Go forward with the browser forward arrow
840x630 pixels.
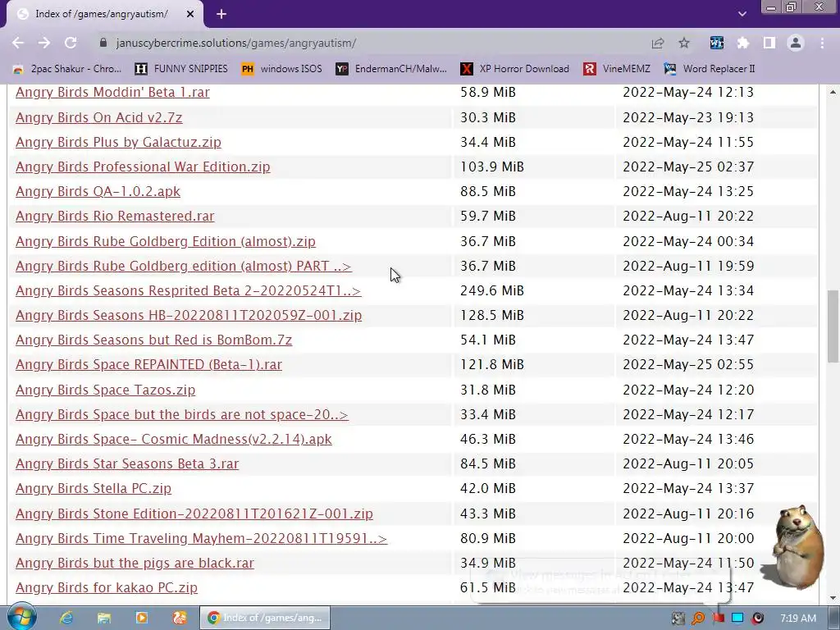44,43
